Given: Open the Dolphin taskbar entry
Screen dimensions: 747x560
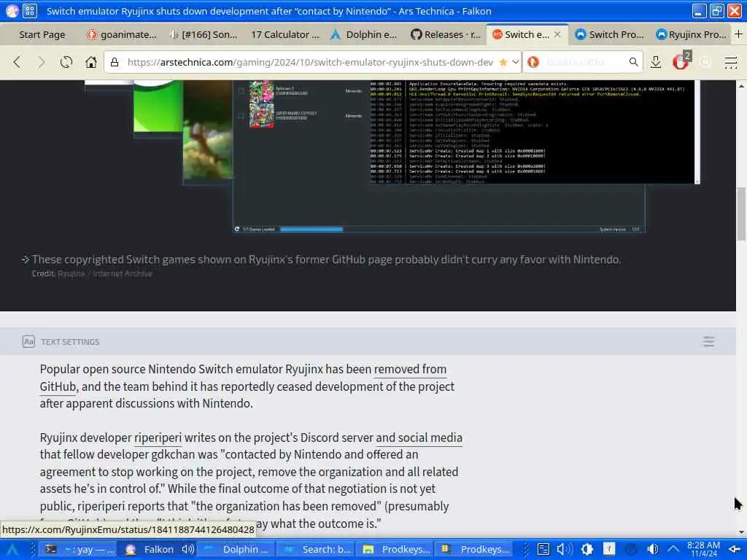Looking at the screenshot, I should (x=237, y=550).
